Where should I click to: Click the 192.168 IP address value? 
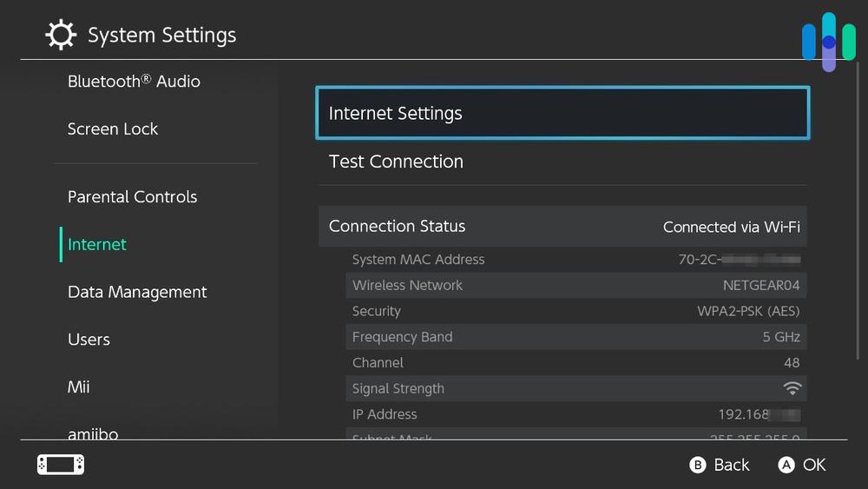coord(759,414)
